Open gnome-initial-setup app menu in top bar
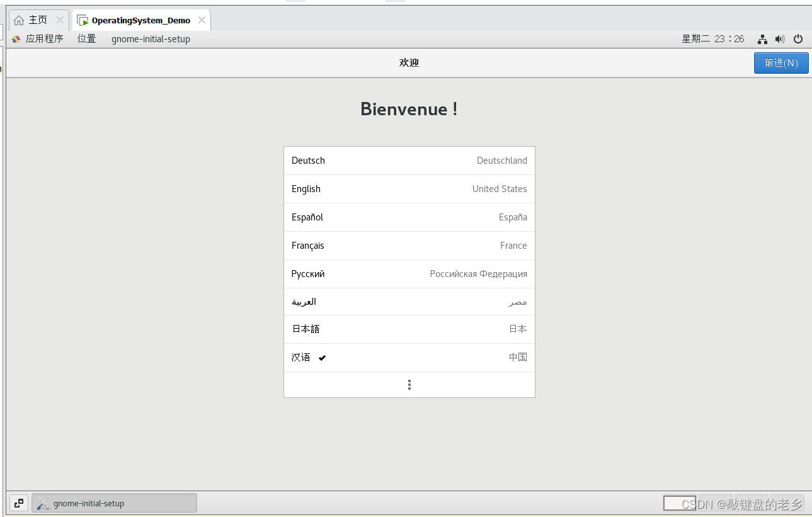Image resolution: width=812 pixels, height=517 pixels. [x=151, y=39]
